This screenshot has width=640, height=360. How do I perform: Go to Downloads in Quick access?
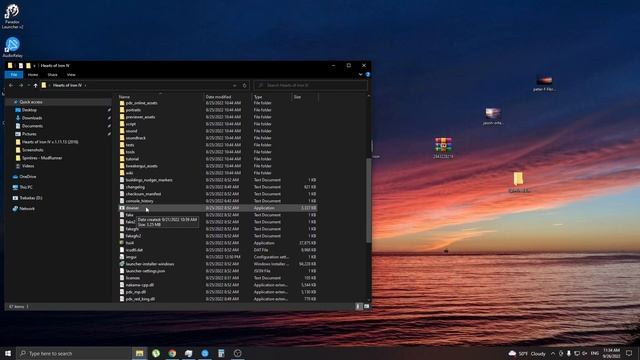coord(32,118)
